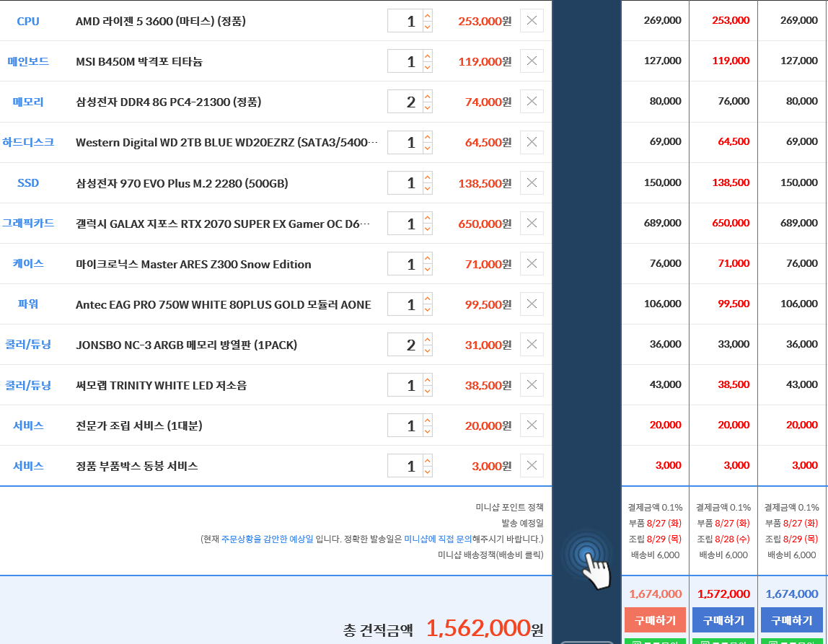Increase quantity of MSI B450M motherboard
This screenshot has width=828, height=644.
pos(428,56)
